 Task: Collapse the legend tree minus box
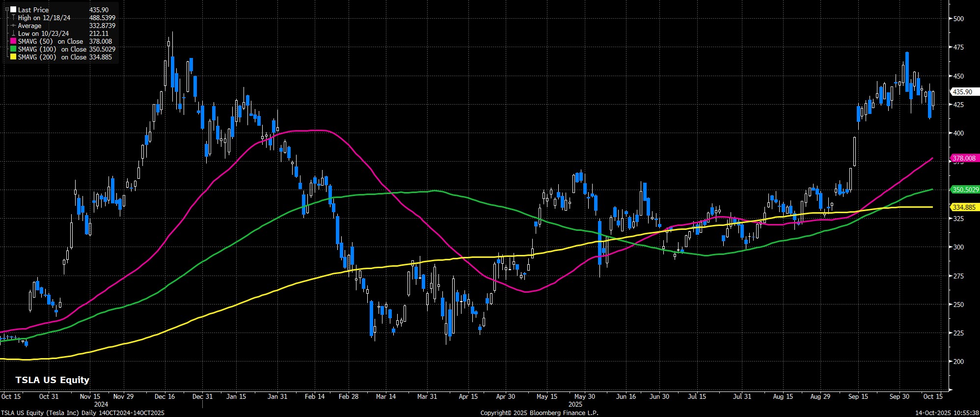pyautogui.click(x=7, y=9)
